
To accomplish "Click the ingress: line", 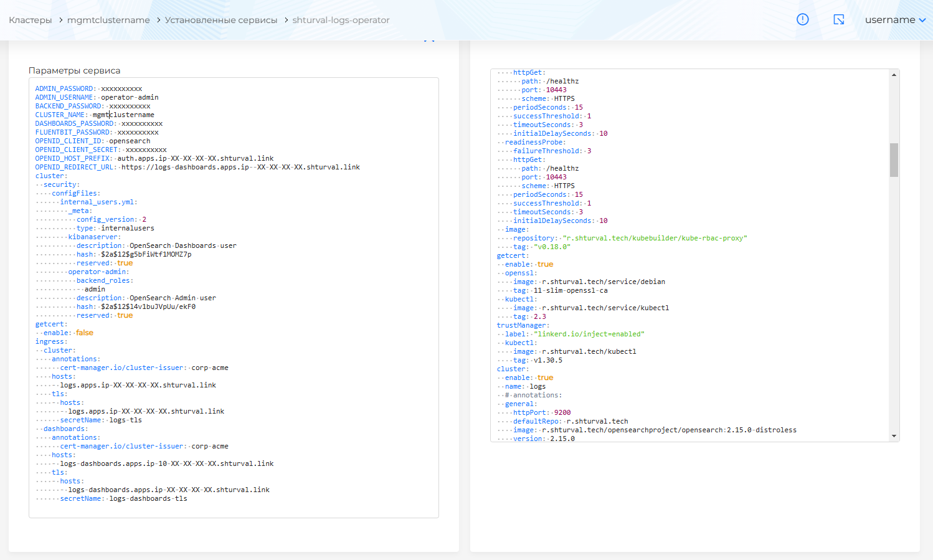I will click(x=52, y=341).
